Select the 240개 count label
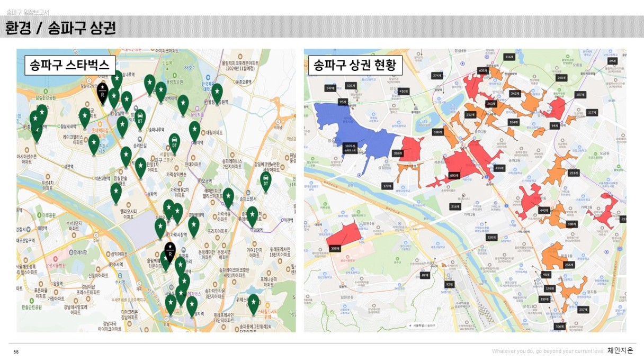Viewport: 644px width, 362px height. [561, 78]
